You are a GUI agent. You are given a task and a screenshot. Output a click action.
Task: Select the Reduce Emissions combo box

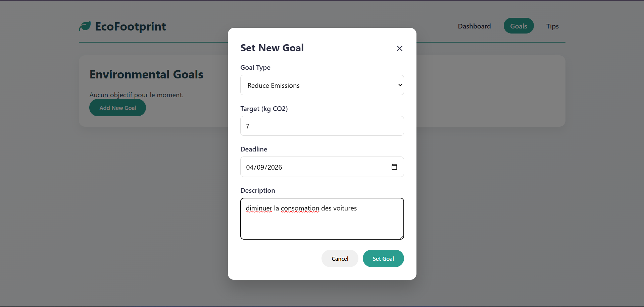(x=321, y=85)
